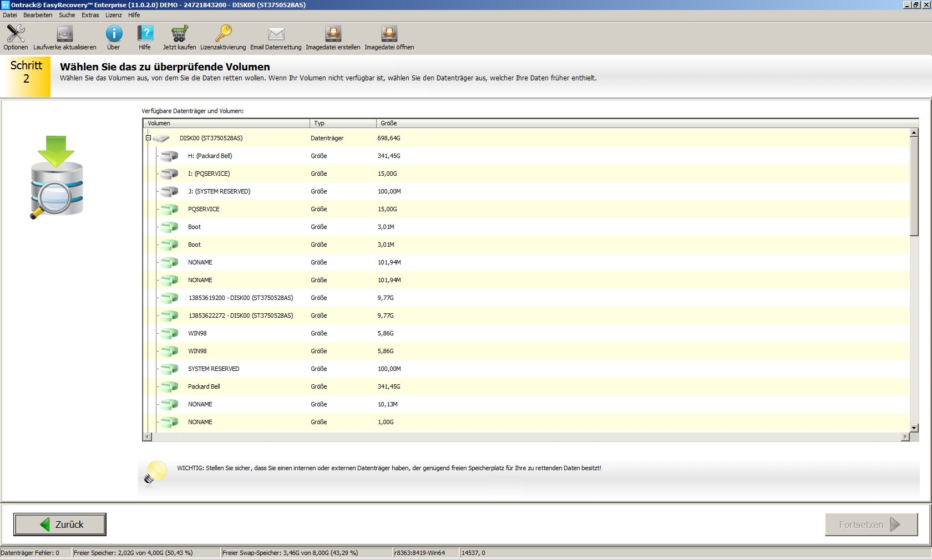
Task: Click the green volume icon for 13853622272 - DISK00
Action: click(x=169, y=315)
